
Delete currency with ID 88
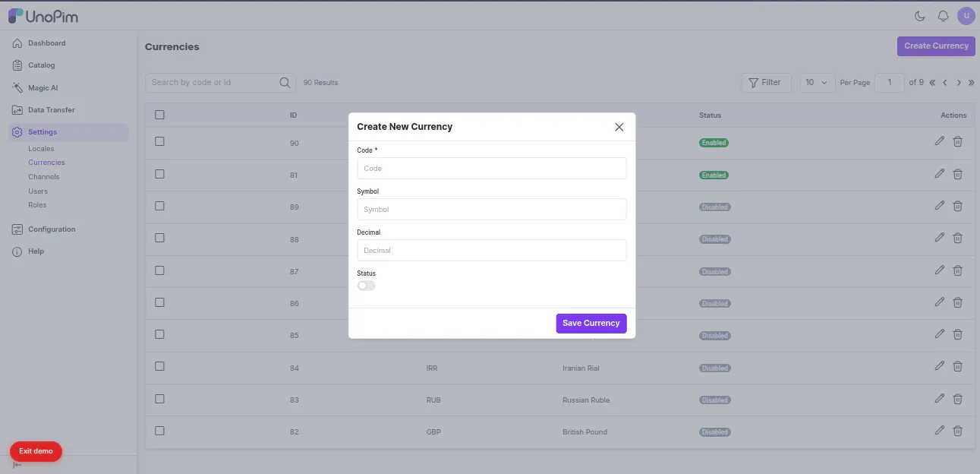pyautogui.click(x=958, y=238)
